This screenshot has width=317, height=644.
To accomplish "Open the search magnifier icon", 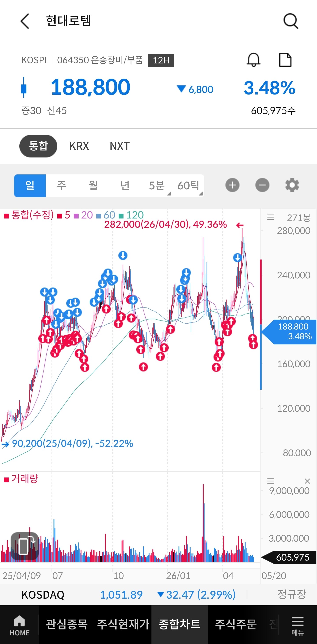I will (x=291, y=21).
